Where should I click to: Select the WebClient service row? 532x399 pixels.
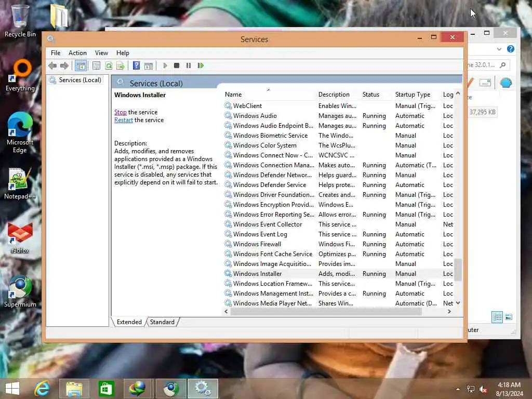(x=339, y=106)
